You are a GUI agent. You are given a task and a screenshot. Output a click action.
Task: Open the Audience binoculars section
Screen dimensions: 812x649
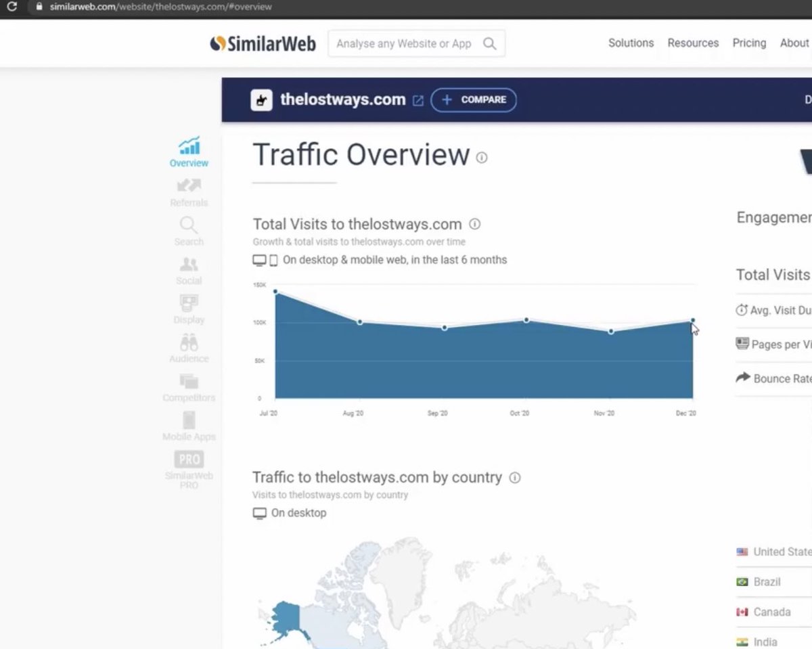click(x=189, y=349)
